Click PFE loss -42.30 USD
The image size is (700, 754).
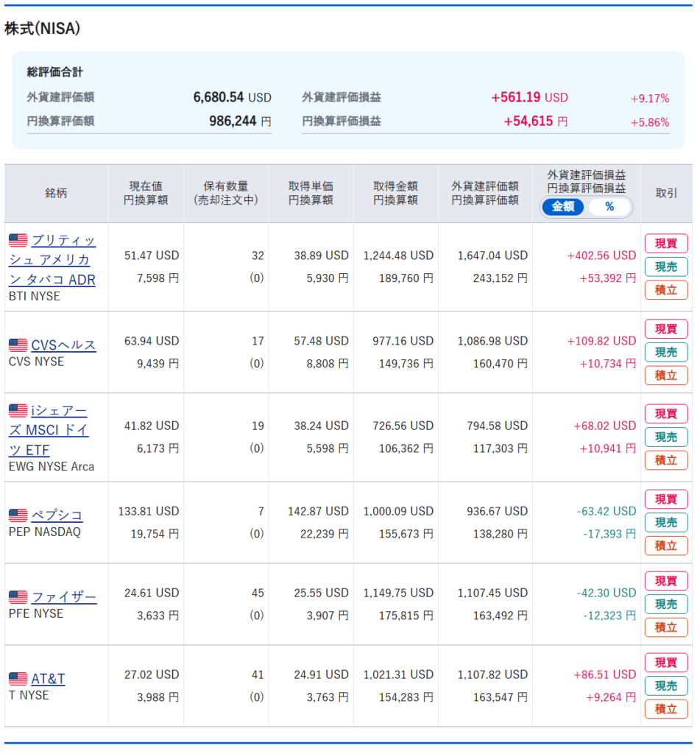coord(607,593)
